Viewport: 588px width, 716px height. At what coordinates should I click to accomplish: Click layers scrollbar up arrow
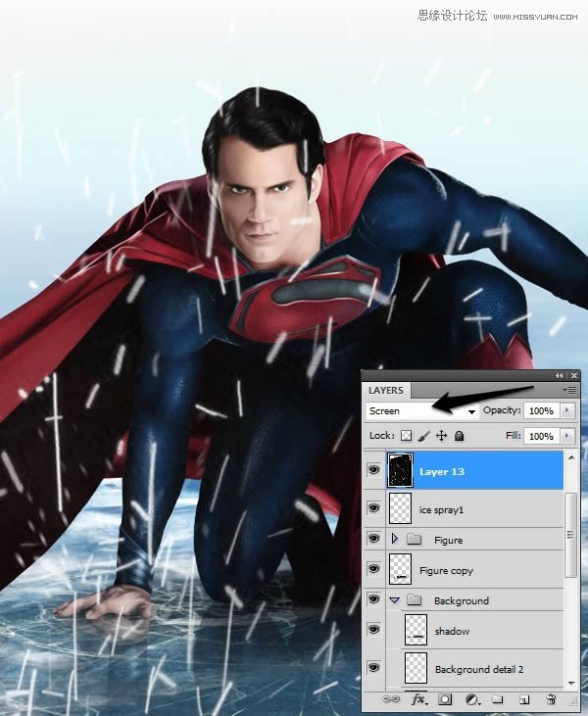[x=571, y=457]
